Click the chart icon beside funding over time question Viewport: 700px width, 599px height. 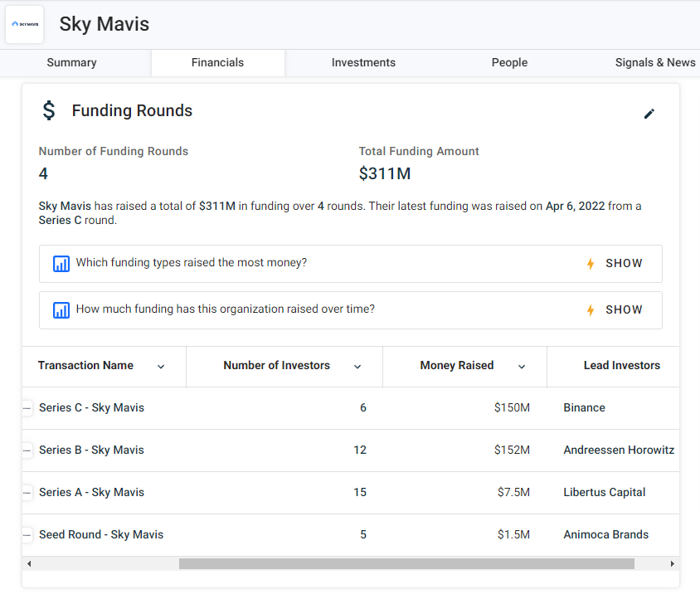tap(61, 310)
